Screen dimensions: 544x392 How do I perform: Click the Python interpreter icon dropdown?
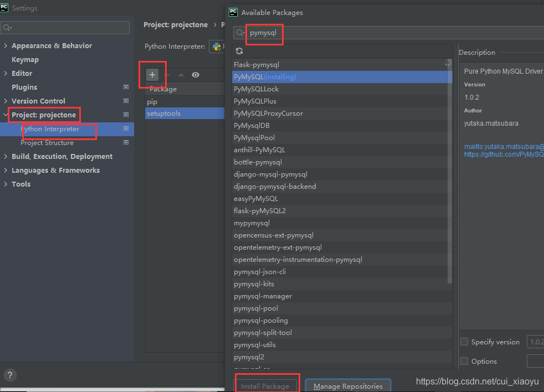pyautogui.click(x=217, y=47)
